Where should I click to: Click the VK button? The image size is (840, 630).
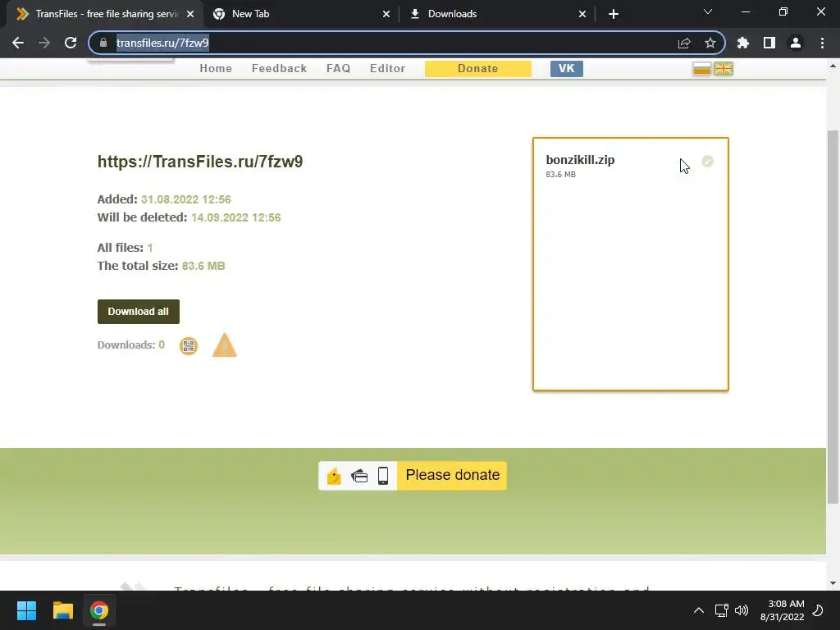566,69
